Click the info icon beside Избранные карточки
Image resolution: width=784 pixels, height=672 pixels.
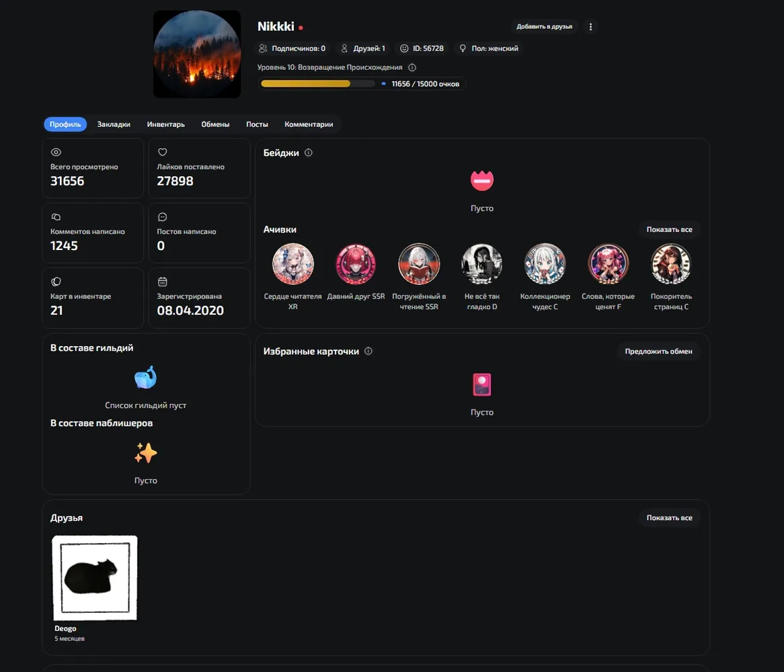368,351
